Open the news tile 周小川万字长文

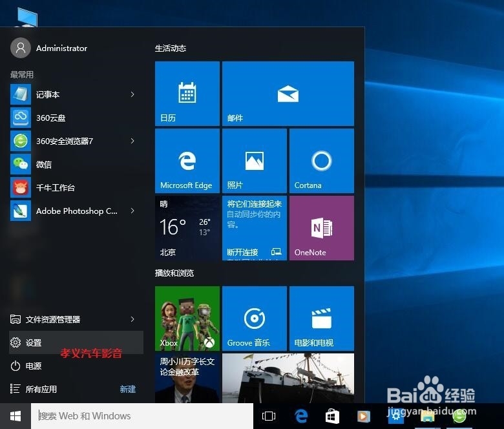coord(187,378)
